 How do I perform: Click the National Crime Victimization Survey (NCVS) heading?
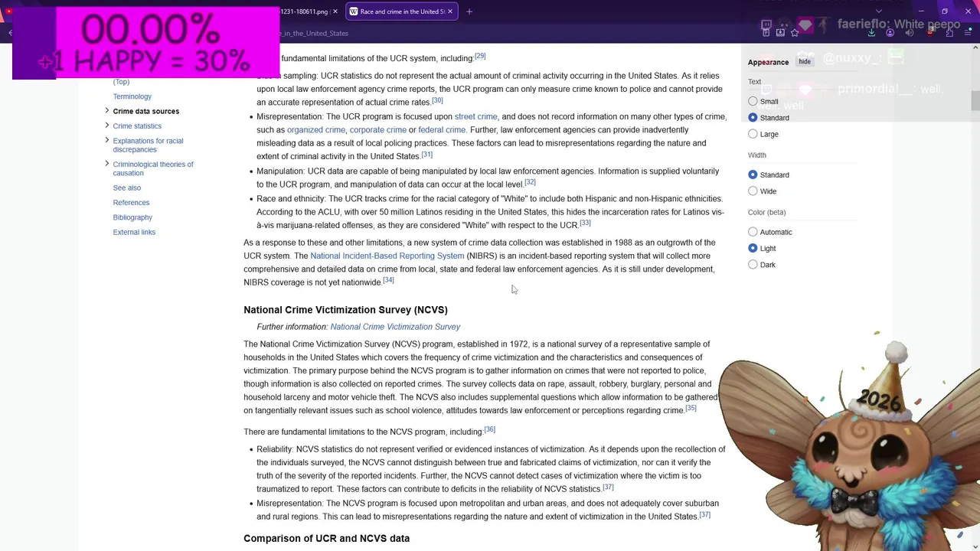point(345,310)
